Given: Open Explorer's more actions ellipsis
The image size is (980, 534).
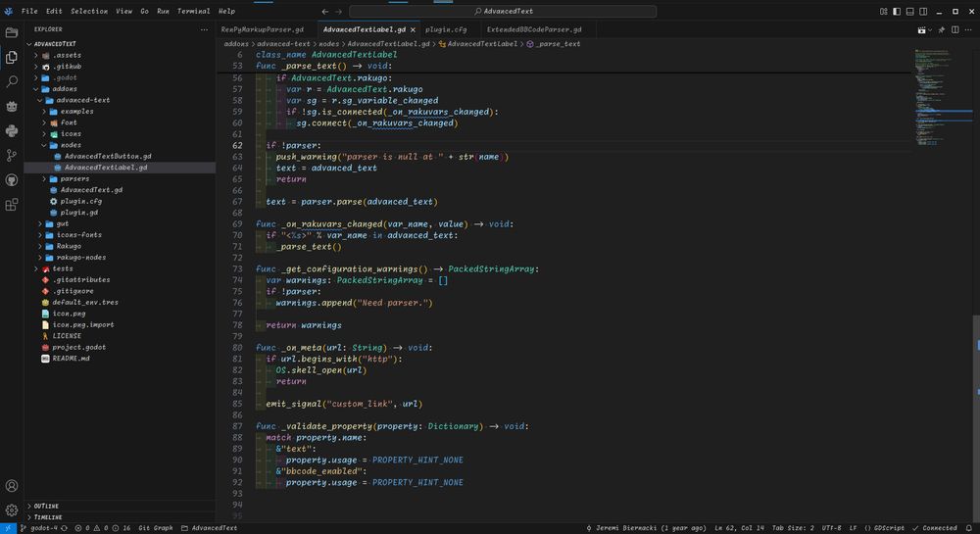Looking at the screenshot, I should 204,29.
